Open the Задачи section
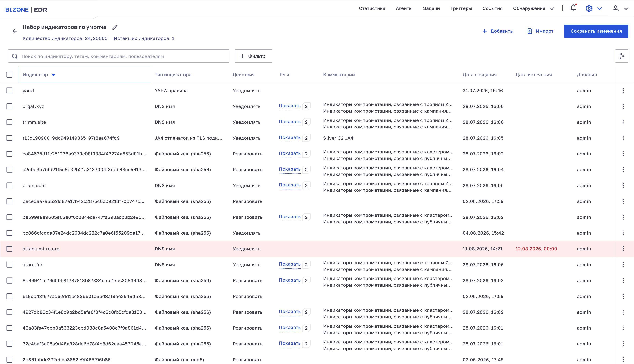Viewport: 634px width, 364px height. [431, 8]
